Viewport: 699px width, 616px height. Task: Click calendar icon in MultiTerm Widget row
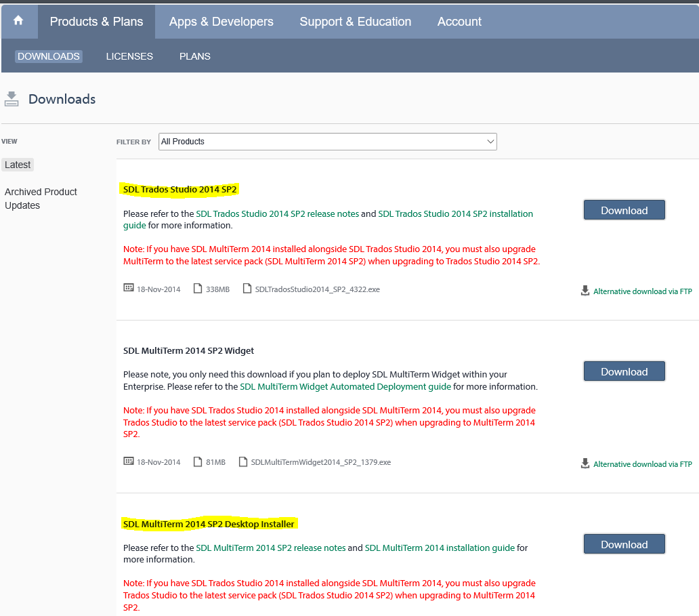(x=129, y=461)
